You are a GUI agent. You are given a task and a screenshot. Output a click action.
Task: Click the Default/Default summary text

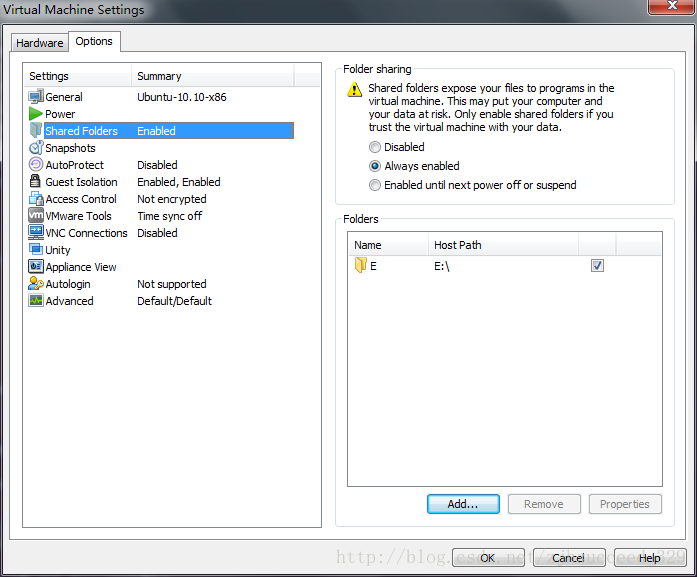(x=174, y=301)
